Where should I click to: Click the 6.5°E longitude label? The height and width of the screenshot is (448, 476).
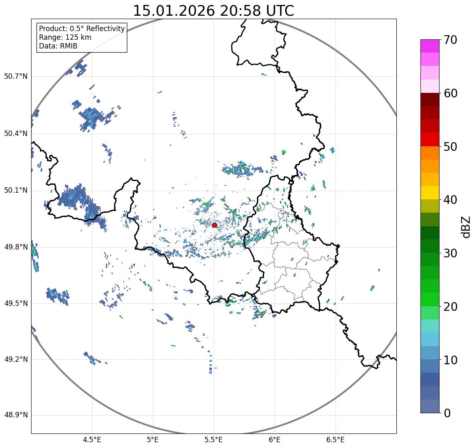(336, 440)
